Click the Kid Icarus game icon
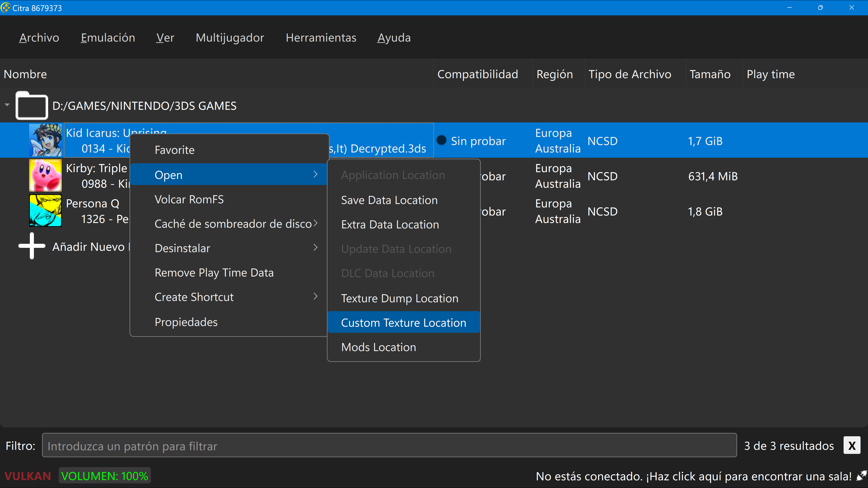The width and height of the screenshot is (868, 488). [x=45, y=140]
